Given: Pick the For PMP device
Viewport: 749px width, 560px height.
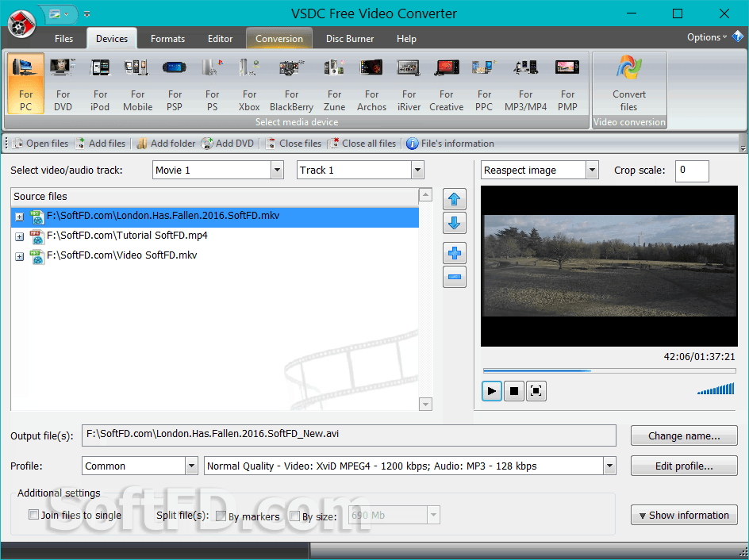Looking at the screenshot, I should coord(567,83).
